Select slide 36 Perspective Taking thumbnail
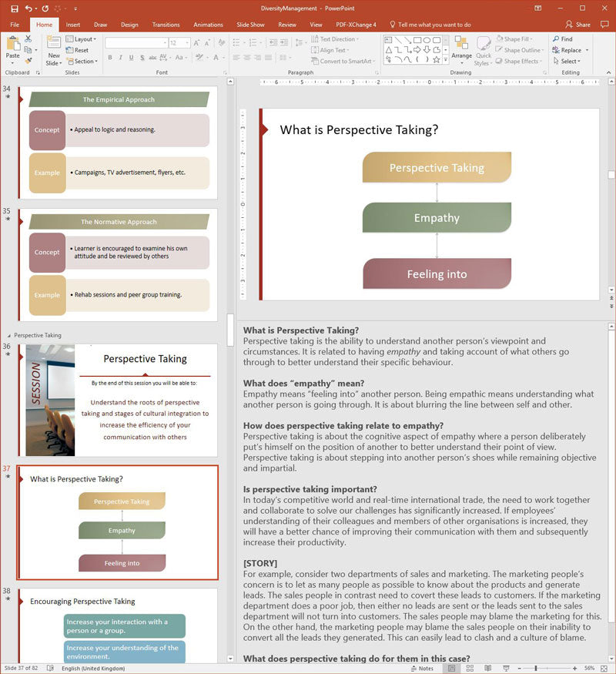The height and width of the screenshot is (674, 616). coord(118,401)
